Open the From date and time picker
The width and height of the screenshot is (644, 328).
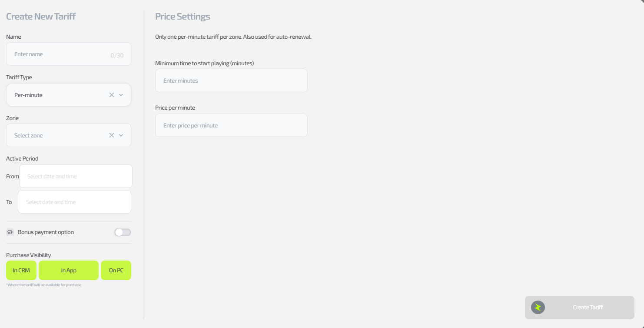pyautogui.click(x=76, y=176)
